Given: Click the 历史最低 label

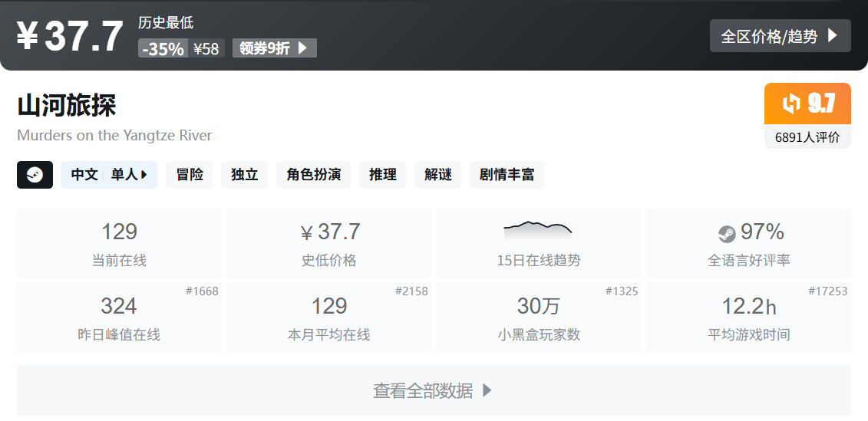Looking at the screenshot, I should tap(166, 23).
